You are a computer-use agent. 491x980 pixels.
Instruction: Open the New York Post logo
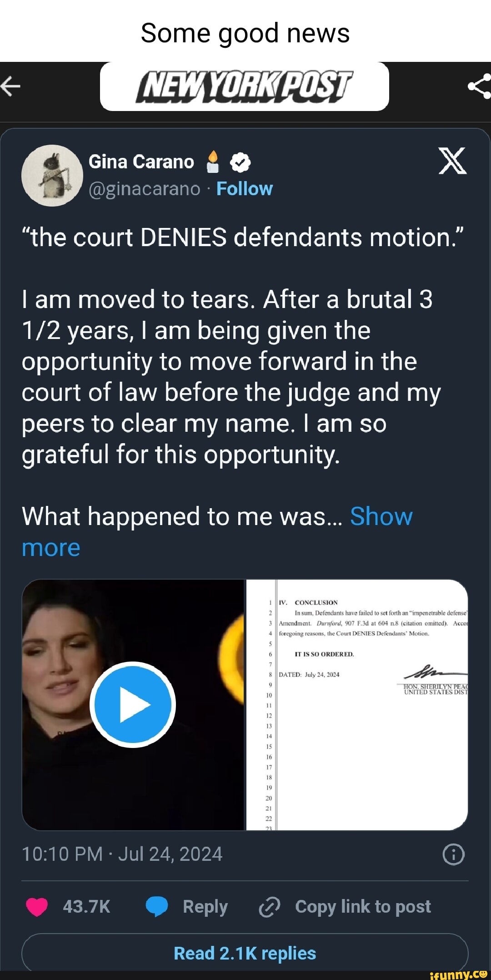(x=244, y=86)
